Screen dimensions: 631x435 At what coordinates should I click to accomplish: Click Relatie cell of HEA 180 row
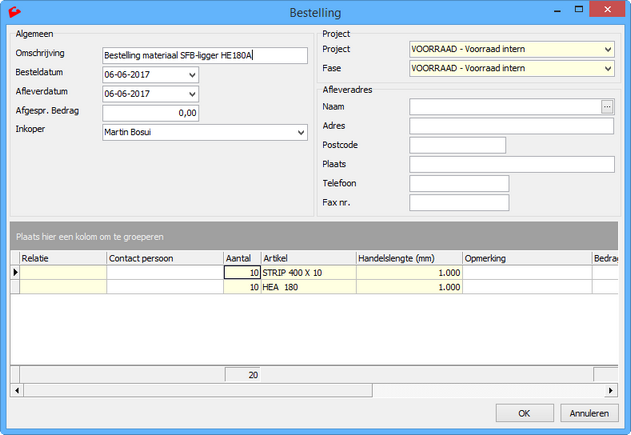coord(63,287)
